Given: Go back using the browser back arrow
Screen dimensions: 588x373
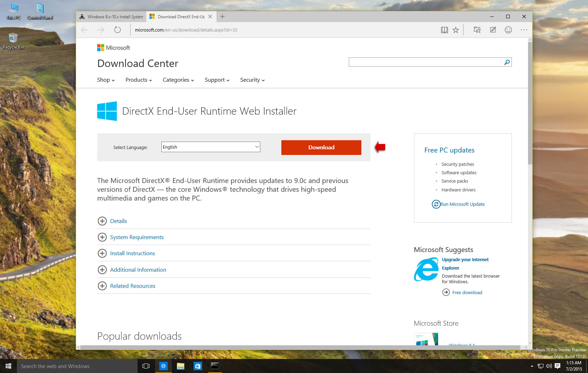Looking at the screenshot, I should pyautogui.click(x=85, y=30).
